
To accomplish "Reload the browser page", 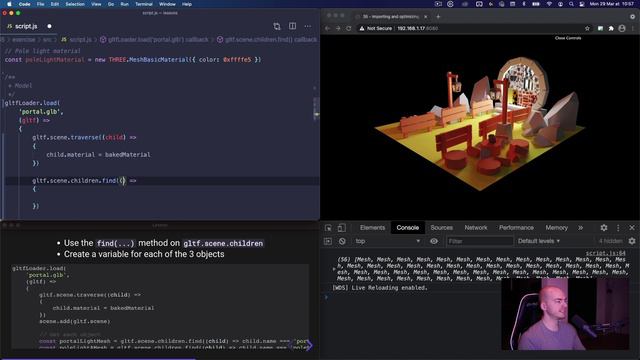I will coord(349,28).
